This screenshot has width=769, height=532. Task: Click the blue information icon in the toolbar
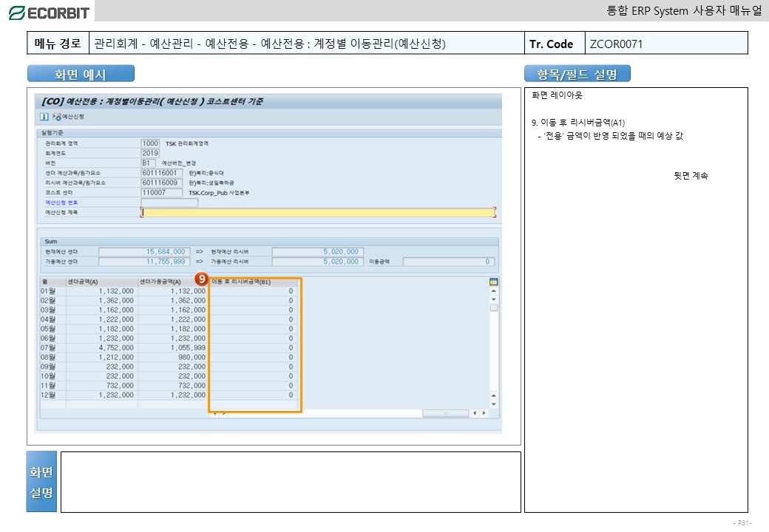pyautogui.click(x=44, y=117)
